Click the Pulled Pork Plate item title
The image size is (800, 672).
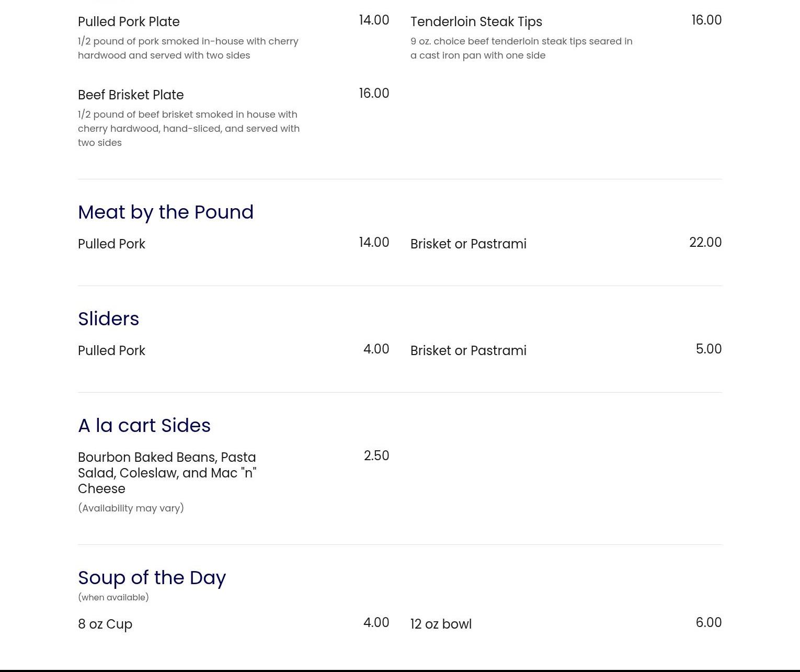[x=129, y=22]
